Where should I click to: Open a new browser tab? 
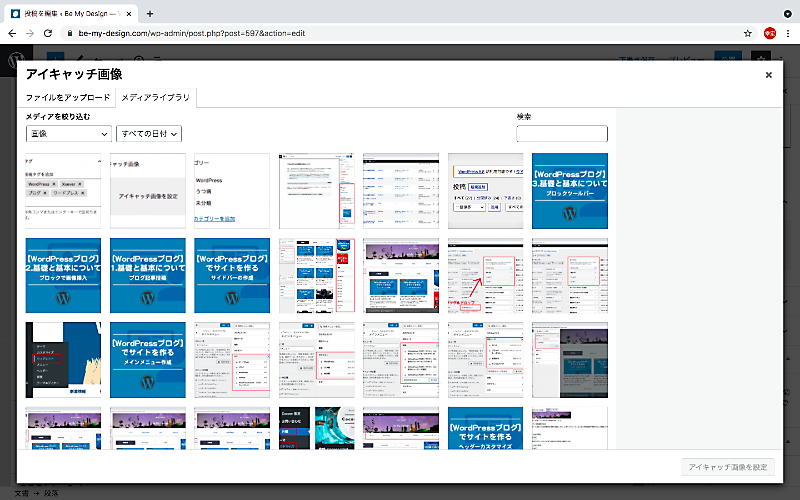[150, 13]
